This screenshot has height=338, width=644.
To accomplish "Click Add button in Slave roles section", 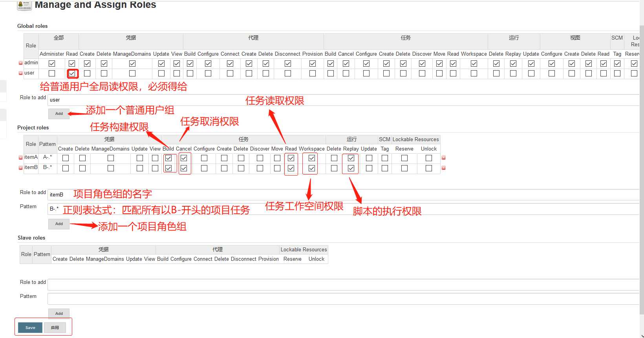I will pos(59,314).
